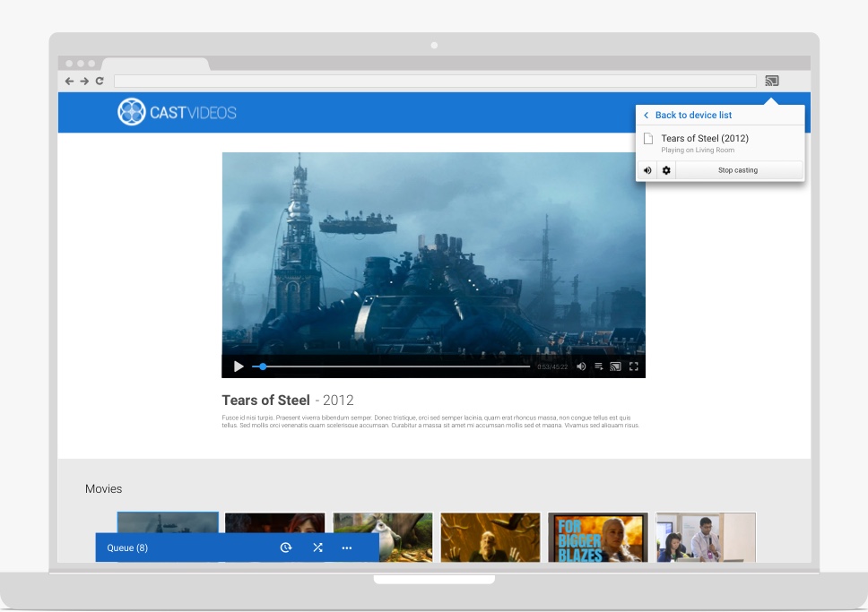
Task: Click the Cast Videos logo
Action: point(178,112)
